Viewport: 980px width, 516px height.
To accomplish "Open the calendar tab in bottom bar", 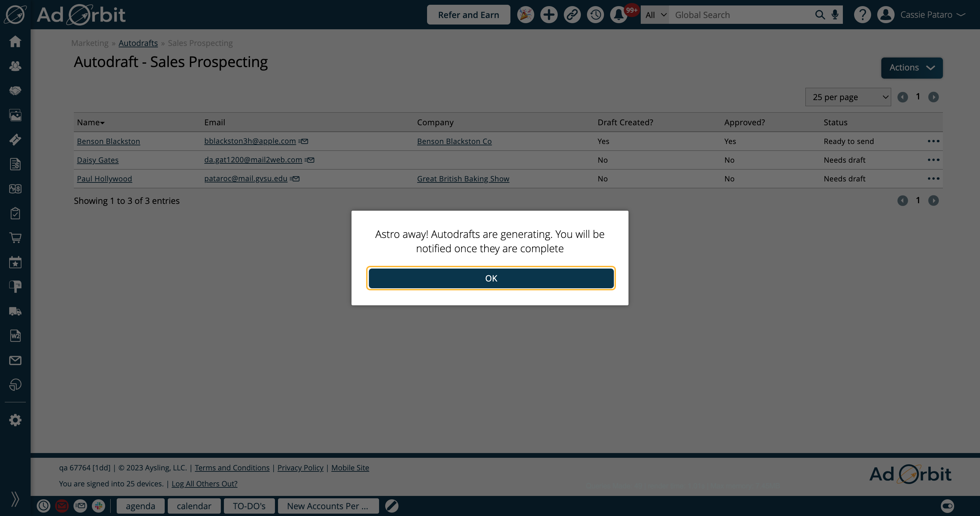I will (194, 506).
